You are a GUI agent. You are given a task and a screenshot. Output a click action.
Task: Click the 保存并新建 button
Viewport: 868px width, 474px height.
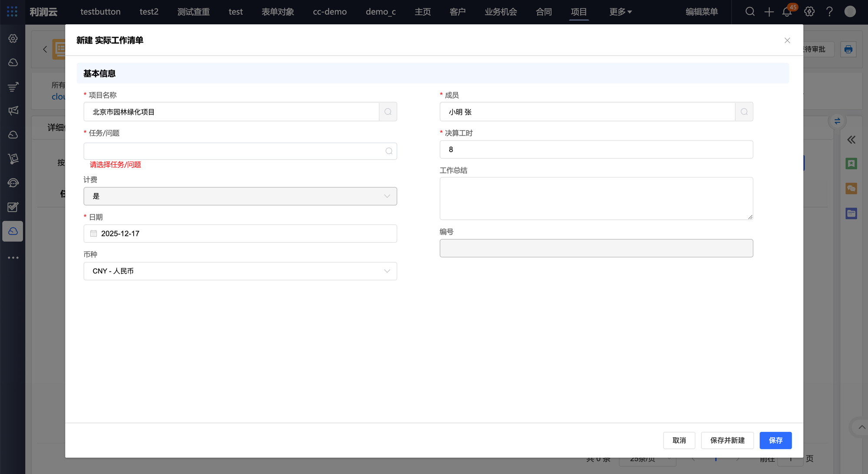point(727,440)
